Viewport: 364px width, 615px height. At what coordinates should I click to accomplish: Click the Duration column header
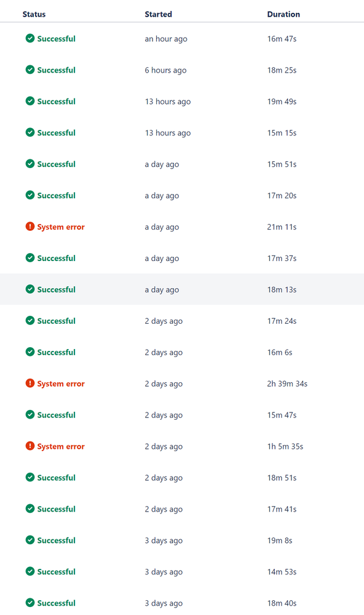pos(283,14)
